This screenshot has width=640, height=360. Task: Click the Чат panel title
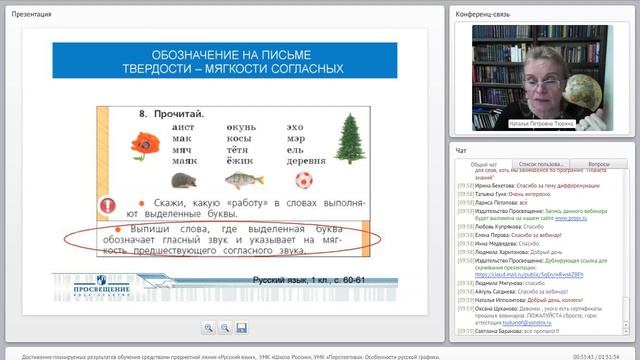coord(461,151)
